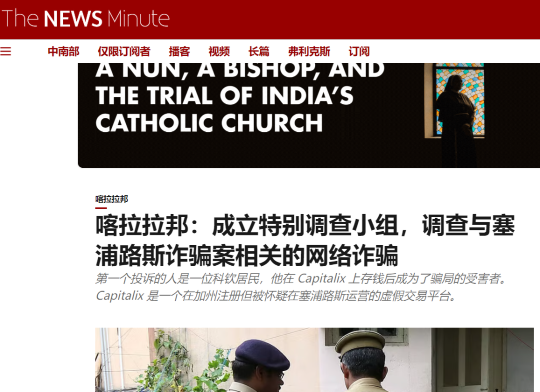This screenshot has width=540, height=392.
Task: Switch to the 视频 section
Action: [x=219, y=51]
